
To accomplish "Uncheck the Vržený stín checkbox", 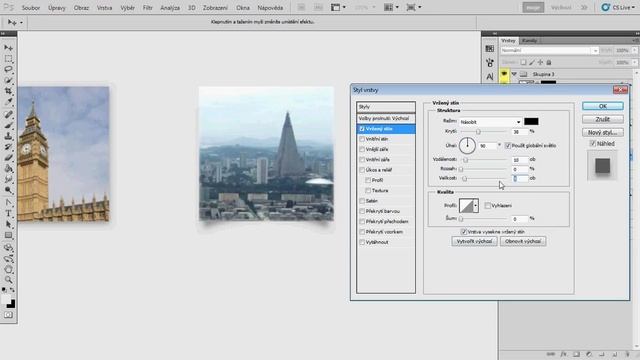I will coord(362,129).
